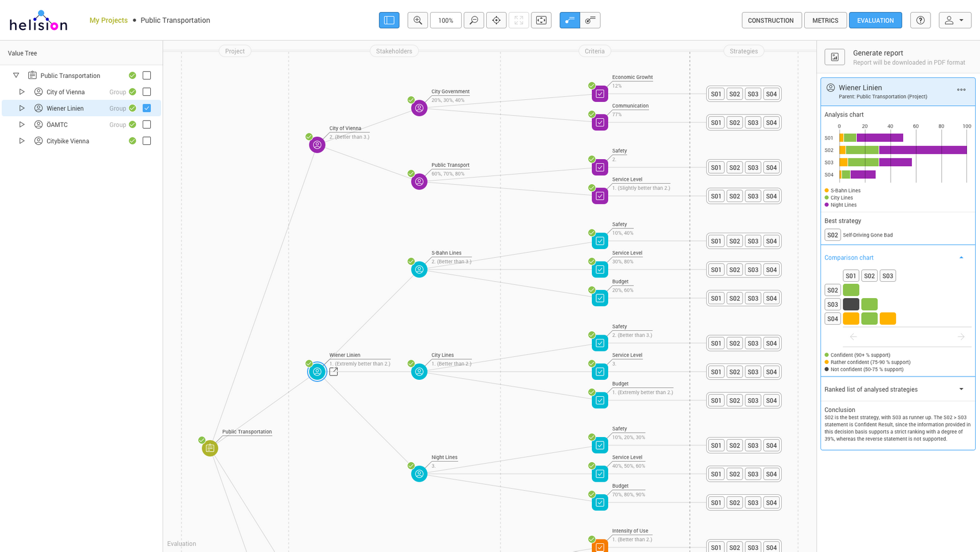980x552 pixels.
Task: Open the three-dot menu for Wiener Linien
Action: tap(961, 90)
